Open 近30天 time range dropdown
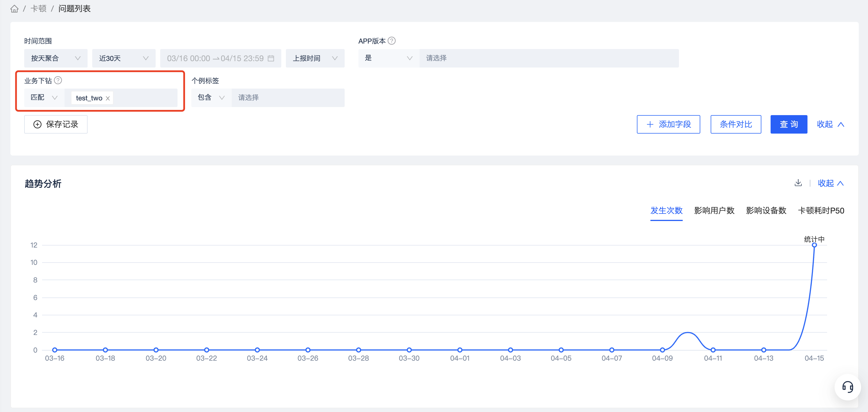The width and height of the screenshot is (868, 412). click(124, 58)
